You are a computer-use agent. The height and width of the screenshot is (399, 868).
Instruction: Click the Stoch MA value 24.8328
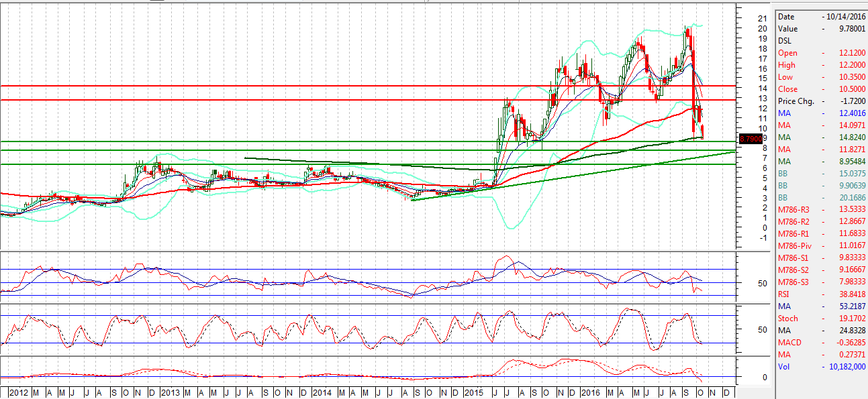click(x=851, y=331)
